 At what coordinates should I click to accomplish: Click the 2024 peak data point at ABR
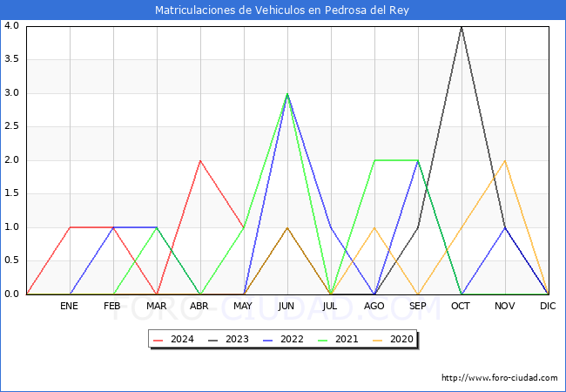coord(200,160)
